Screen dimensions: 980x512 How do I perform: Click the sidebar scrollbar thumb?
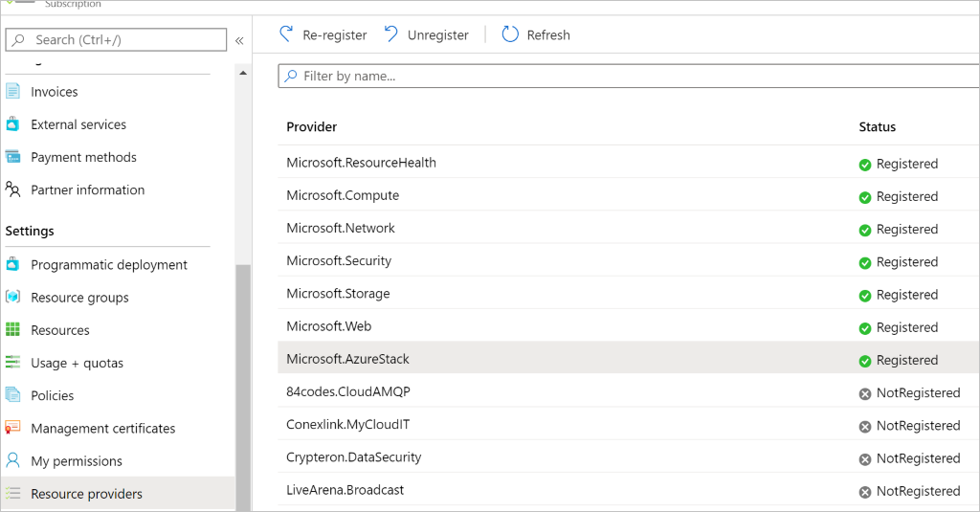243,387
